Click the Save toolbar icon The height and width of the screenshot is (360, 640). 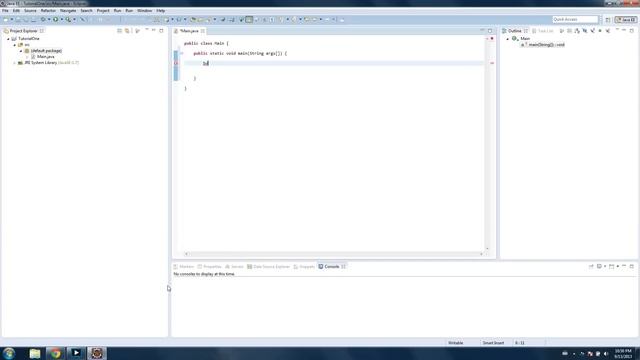(18, 20)
